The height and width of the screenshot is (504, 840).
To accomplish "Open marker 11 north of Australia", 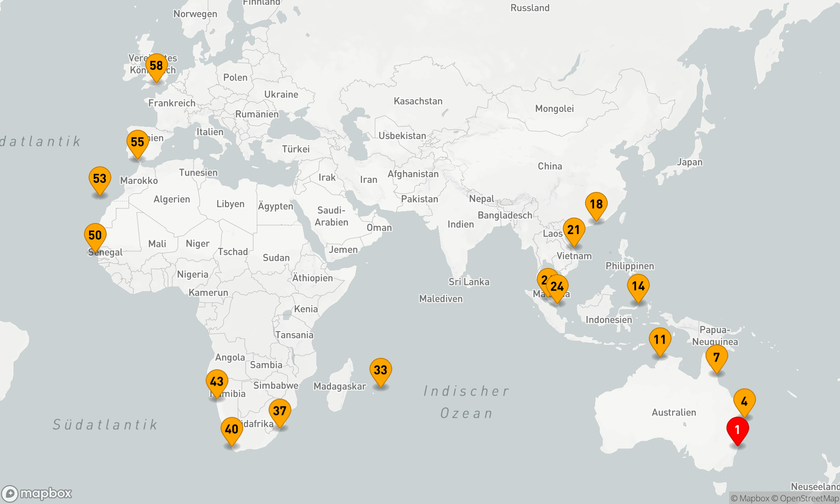I will tap(660, 339).
